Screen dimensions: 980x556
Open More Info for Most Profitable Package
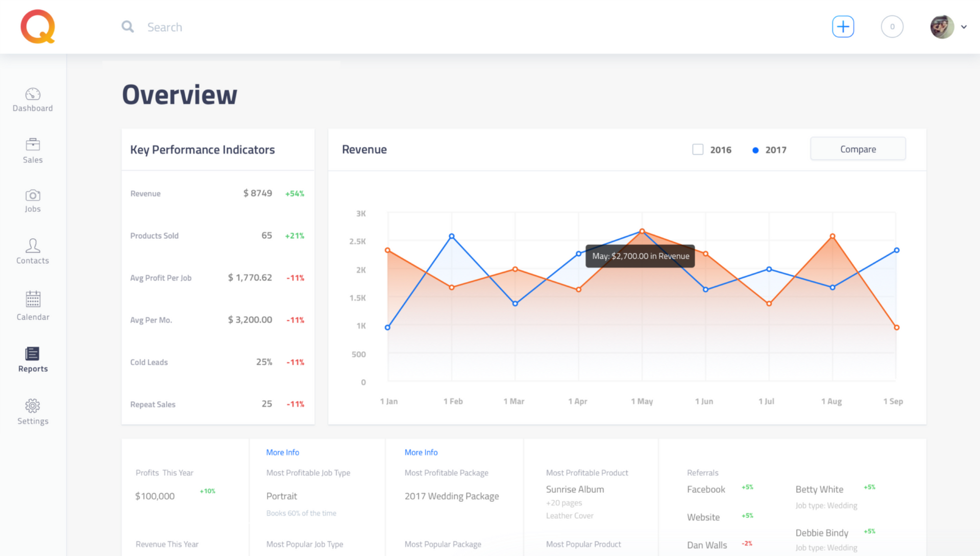(421, 452)
